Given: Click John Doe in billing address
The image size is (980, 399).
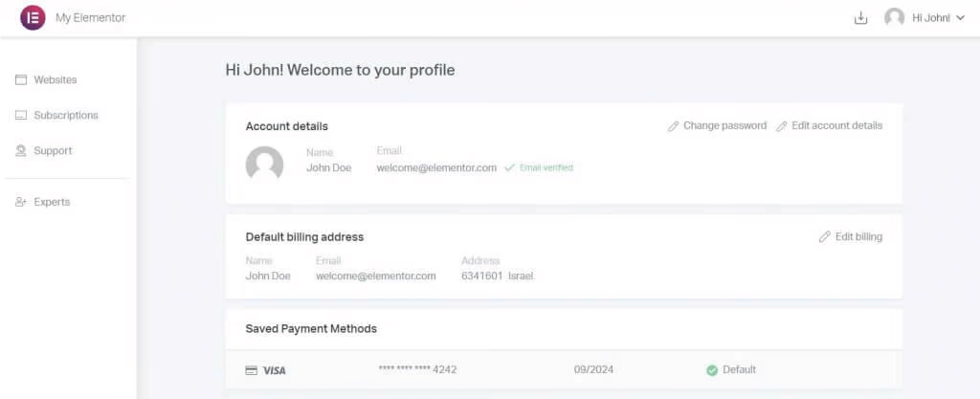Looking at the screenshot, I should pyautogui.click(x=268, y=276).
